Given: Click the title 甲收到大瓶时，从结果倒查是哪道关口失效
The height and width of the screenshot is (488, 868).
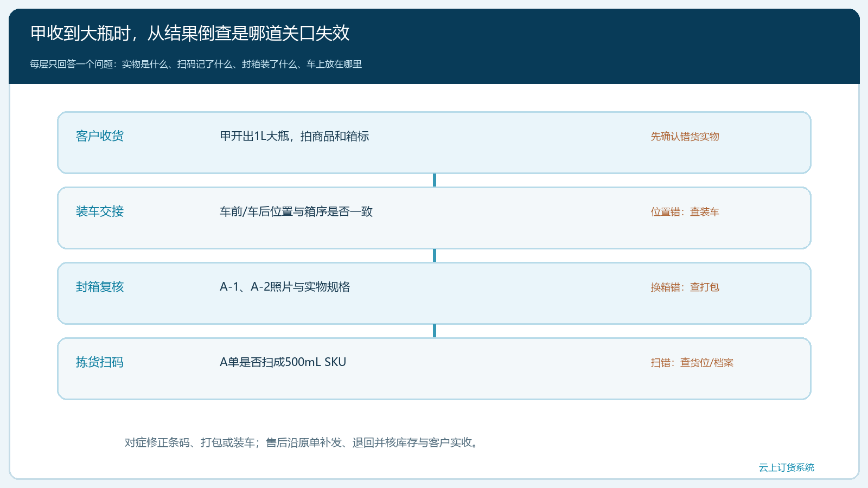Looking at the screenshot, I should click(x=190, y=34).
